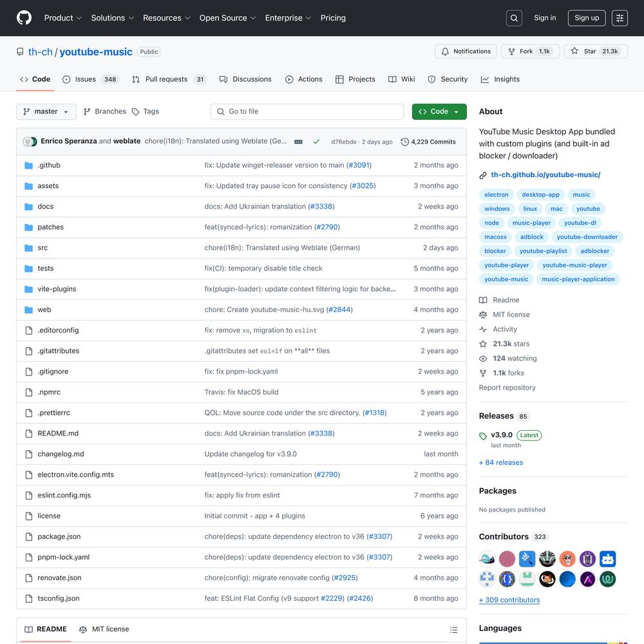Screen dimensions: 644x644
Task: Open the README outline list icon
Action: [453, 630]
